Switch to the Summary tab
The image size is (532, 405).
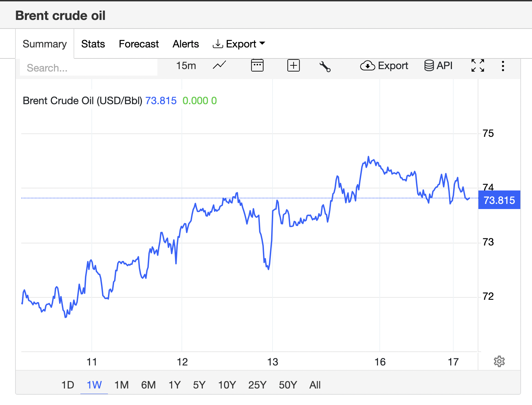(x=45, y=44)
